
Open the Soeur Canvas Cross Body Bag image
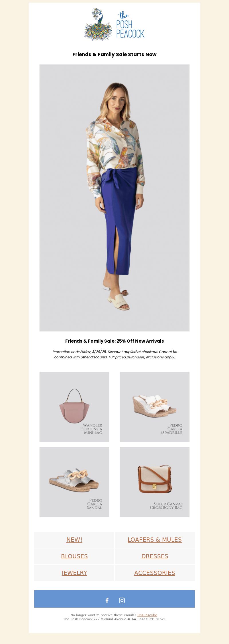[x=155, y=482]
